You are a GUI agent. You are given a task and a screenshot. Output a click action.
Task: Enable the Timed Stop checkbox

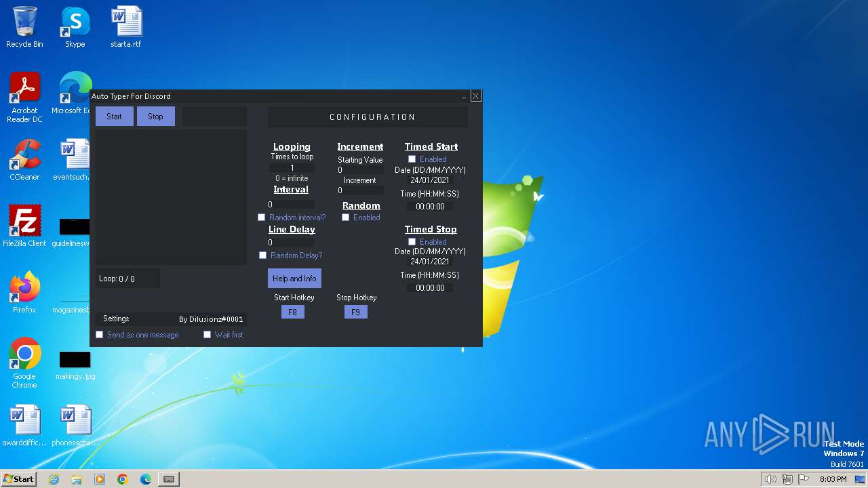(x=412, y=242)
